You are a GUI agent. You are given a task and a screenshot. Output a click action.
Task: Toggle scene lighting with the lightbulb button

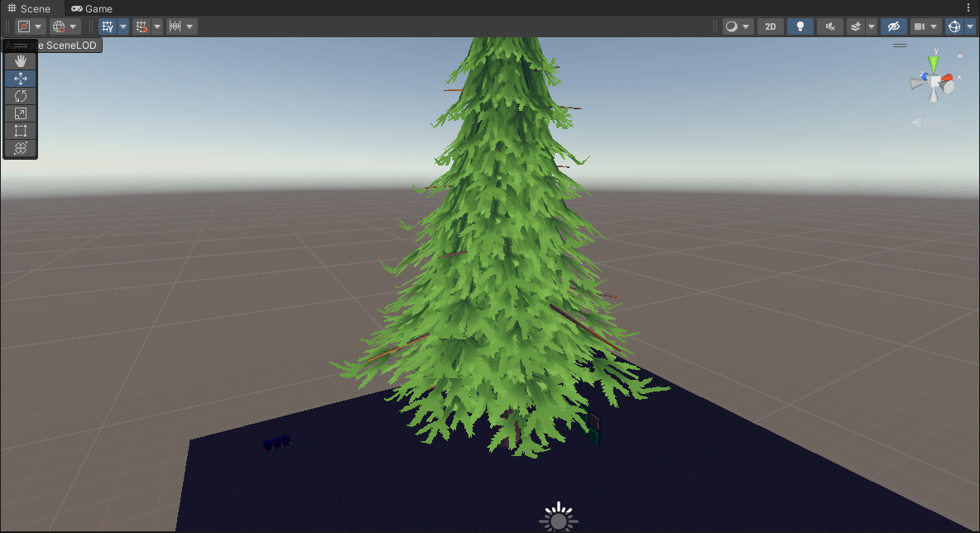(x=800, y=26)
